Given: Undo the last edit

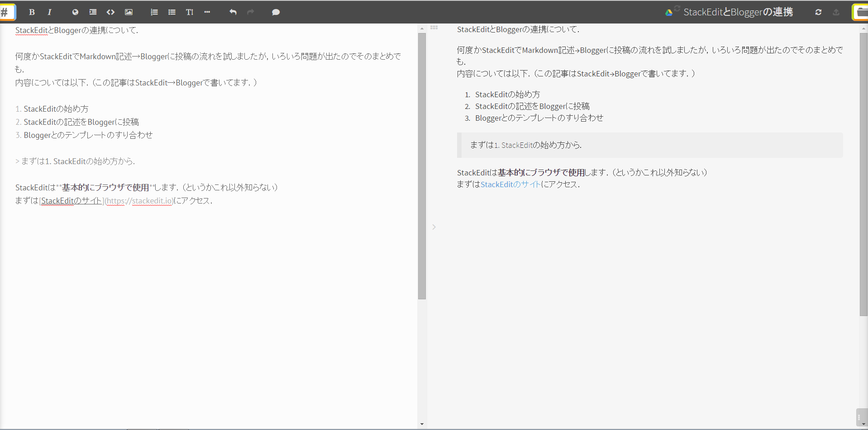Looking at the screenshot, I should coord(233,12).
